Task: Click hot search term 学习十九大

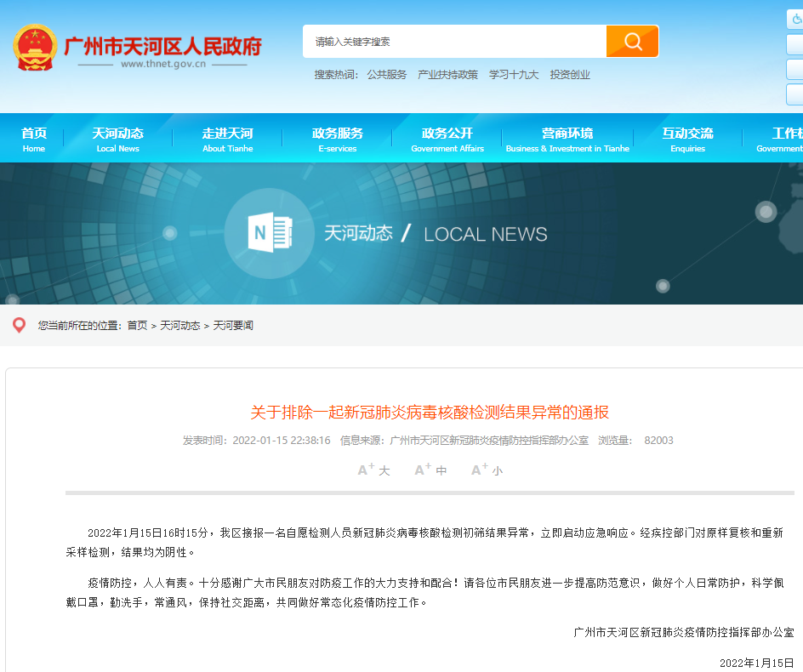Action: 514,75
